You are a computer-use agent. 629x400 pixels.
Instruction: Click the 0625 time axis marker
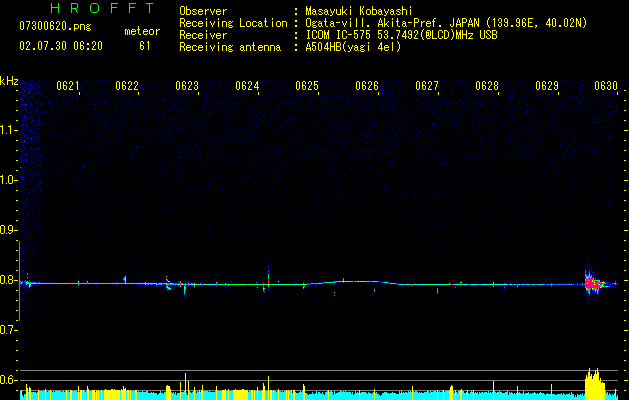point(307,86)
